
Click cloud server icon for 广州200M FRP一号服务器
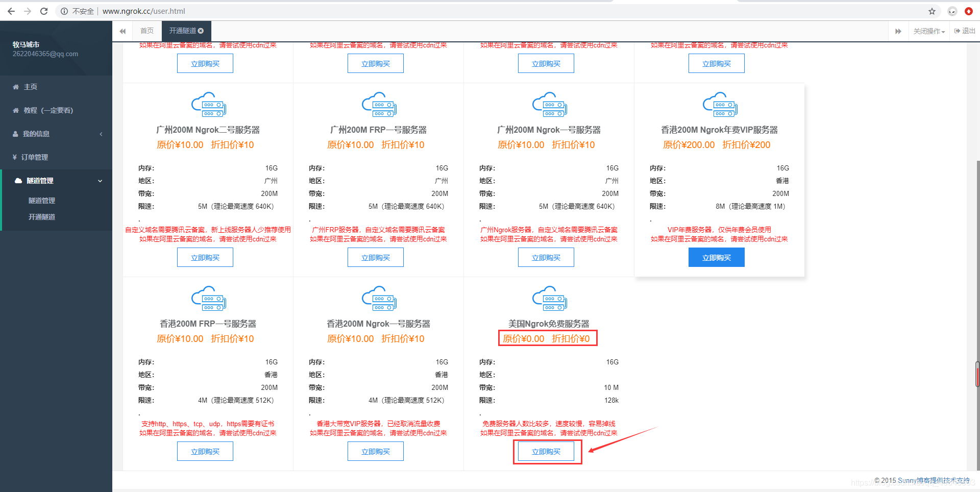pos(379,105)
